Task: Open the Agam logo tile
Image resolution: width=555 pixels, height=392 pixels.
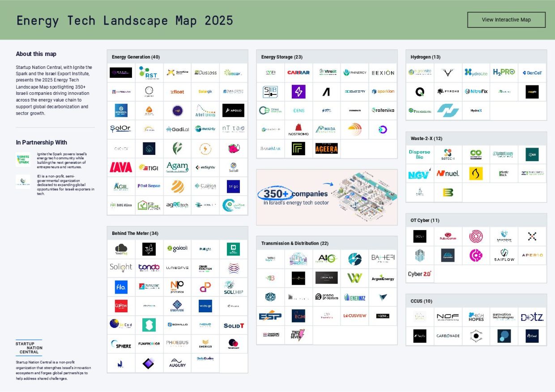Action: (x=177, y=167)
